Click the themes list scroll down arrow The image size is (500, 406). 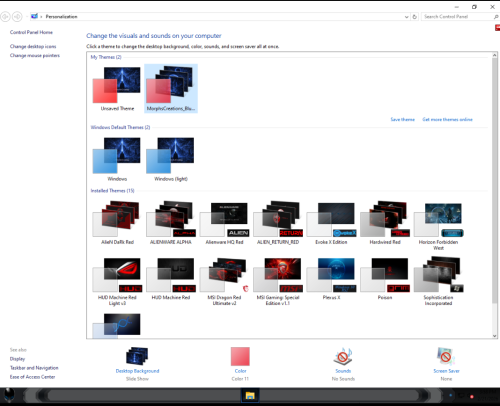click(x=495, y=336)
